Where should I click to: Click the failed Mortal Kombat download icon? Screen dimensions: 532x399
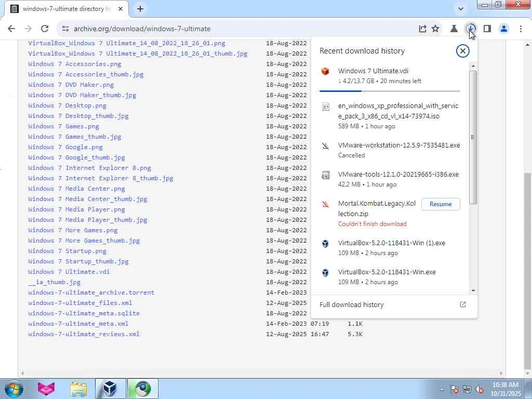click(325, 204)
